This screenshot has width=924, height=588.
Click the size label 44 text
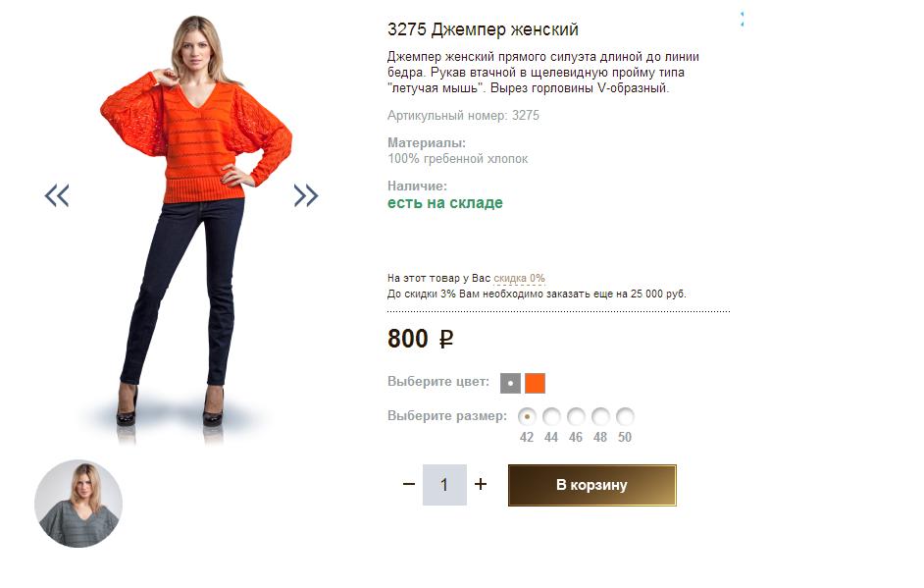[x=551, y=437]
